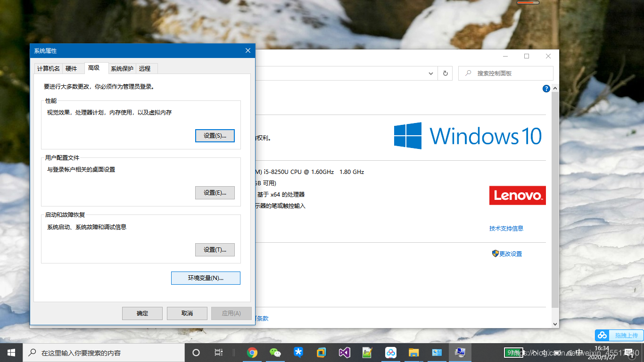The image size is (644, 362).
Task: Open performance 设置(S)... button
Action: coord(215,135)
